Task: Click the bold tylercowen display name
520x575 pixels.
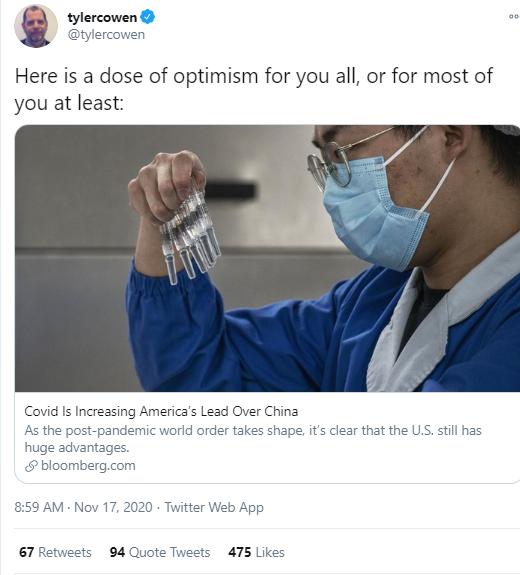Action: point(102,18)
